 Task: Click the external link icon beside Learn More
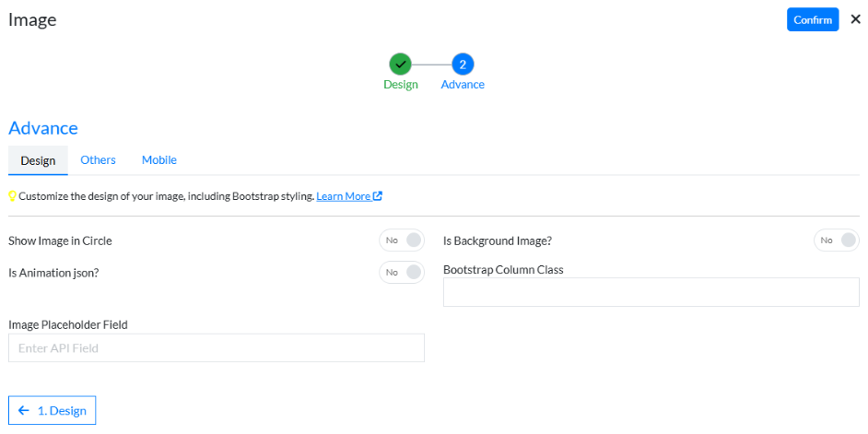pos(378,196)
